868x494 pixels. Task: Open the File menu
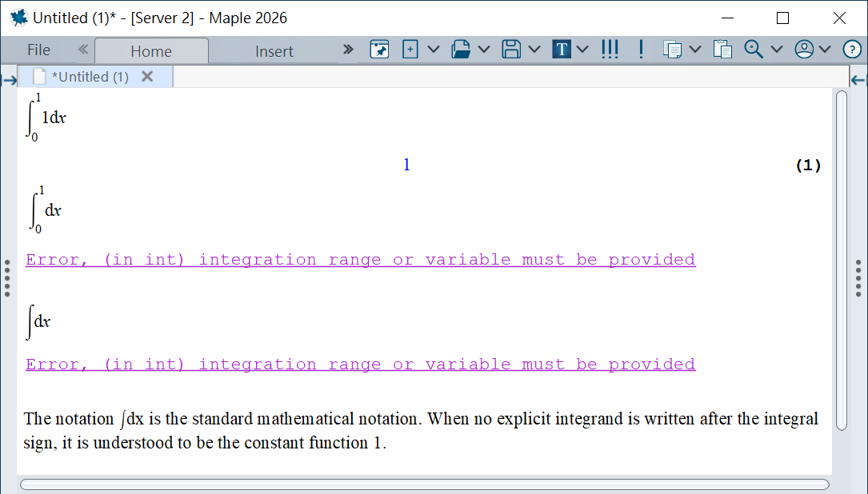38,50
